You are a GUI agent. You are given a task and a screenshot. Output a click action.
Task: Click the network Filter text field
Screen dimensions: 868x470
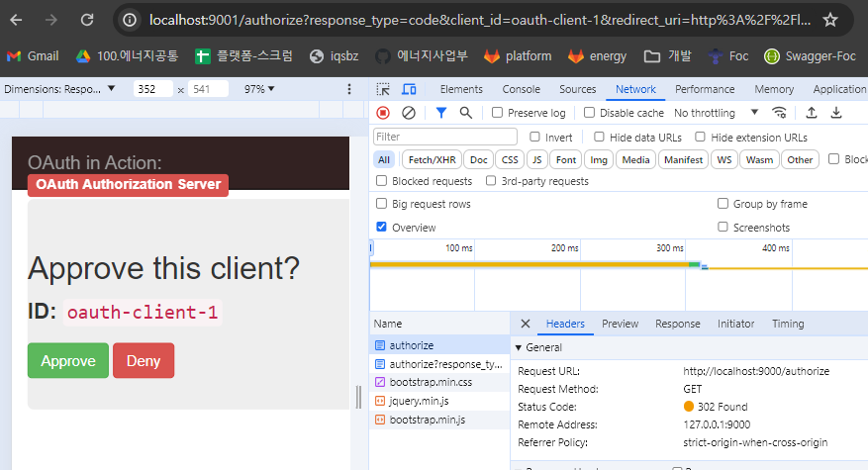click(445, 137)
